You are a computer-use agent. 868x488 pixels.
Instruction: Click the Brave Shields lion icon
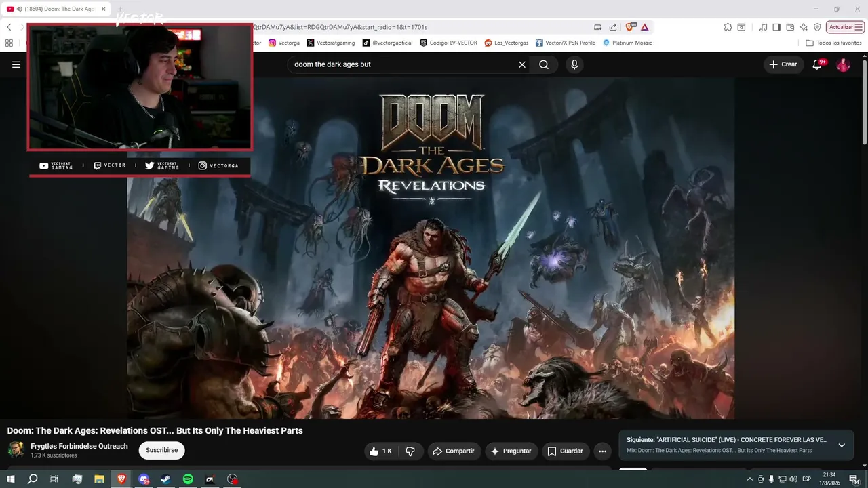point(631,27)
